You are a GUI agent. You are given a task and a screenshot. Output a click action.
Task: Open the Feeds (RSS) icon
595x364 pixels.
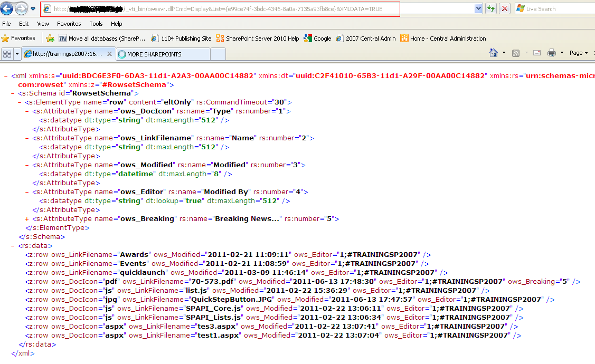(x=515, y=52)
